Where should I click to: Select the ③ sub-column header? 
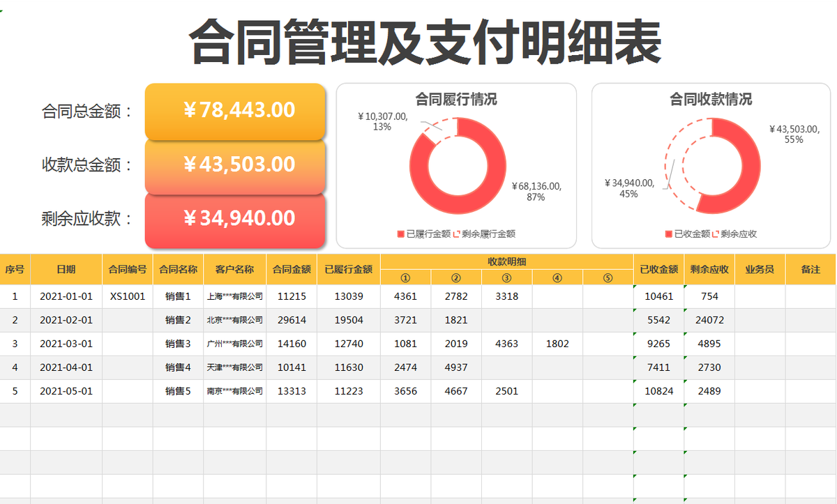tap(506, 276)
